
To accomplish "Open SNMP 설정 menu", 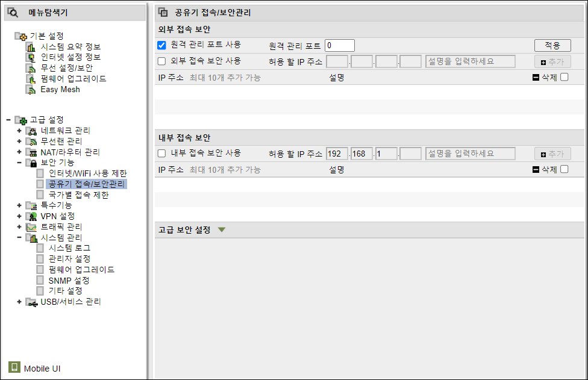I will pyautogui.click(x=69, y=281).
